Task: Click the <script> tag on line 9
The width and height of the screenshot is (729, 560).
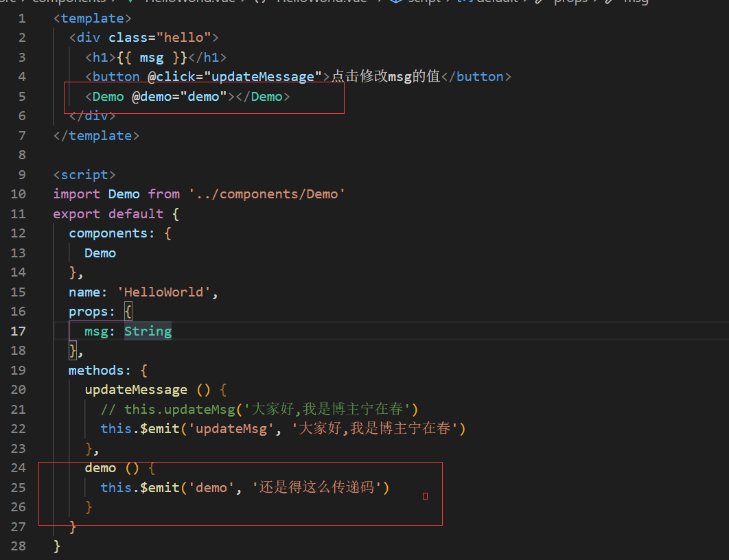Action: 84,175
